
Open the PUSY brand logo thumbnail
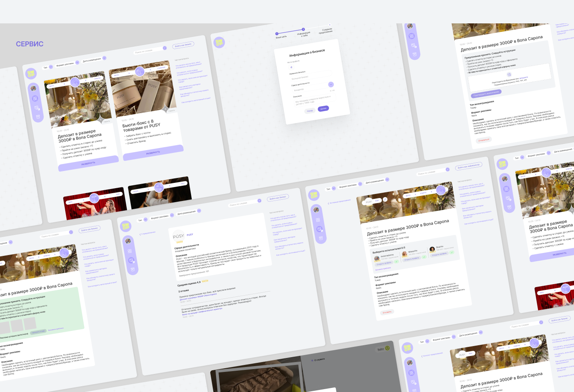pos(178,236)
